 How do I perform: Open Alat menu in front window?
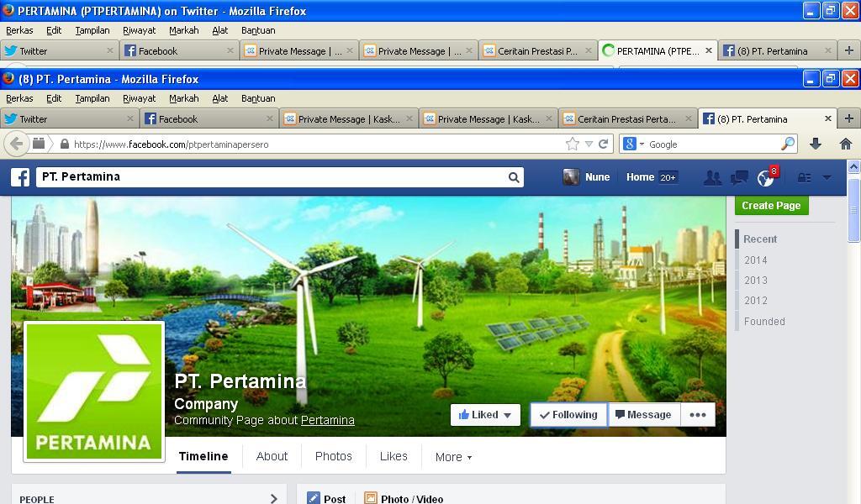click(220, 98)
